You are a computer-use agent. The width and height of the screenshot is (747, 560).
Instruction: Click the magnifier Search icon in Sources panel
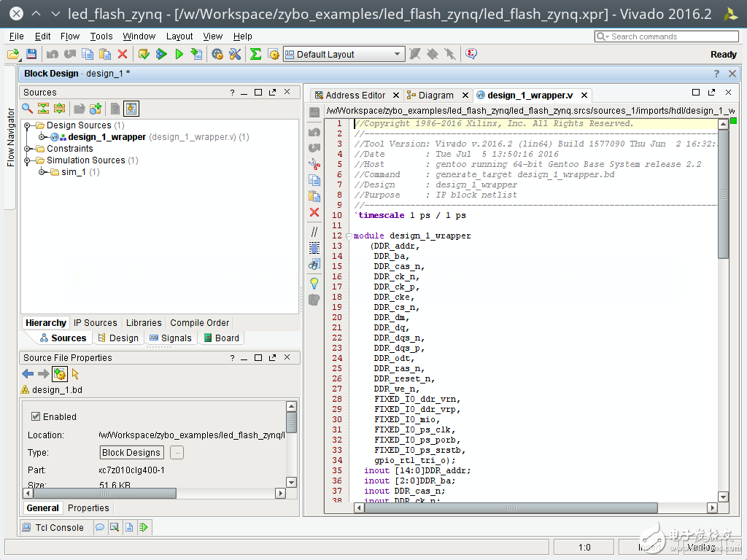(x=27, y=109)
